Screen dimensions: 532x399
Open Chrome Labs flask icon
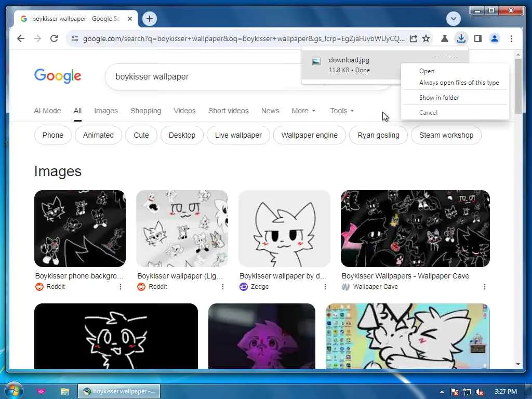pyautogui.click(x=445, y=38)
